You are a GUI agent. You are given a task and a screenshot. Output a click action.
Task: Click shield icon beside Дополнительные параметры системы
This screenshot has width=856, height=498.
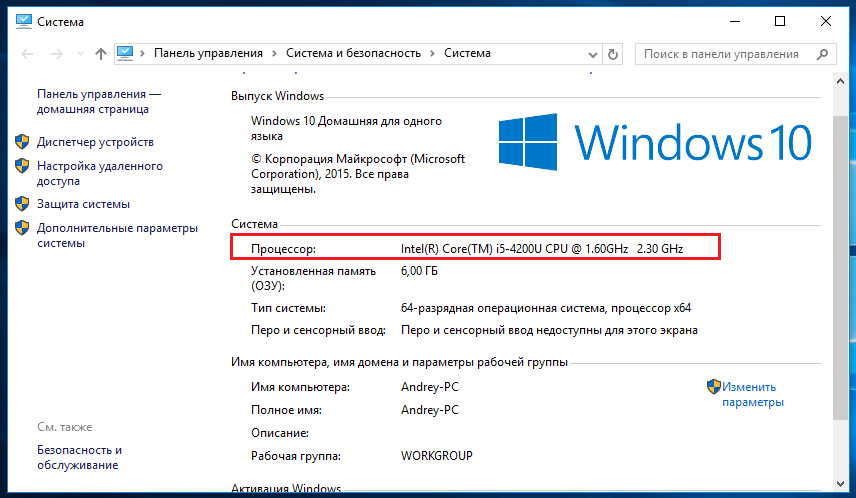(x=22, y=228)
